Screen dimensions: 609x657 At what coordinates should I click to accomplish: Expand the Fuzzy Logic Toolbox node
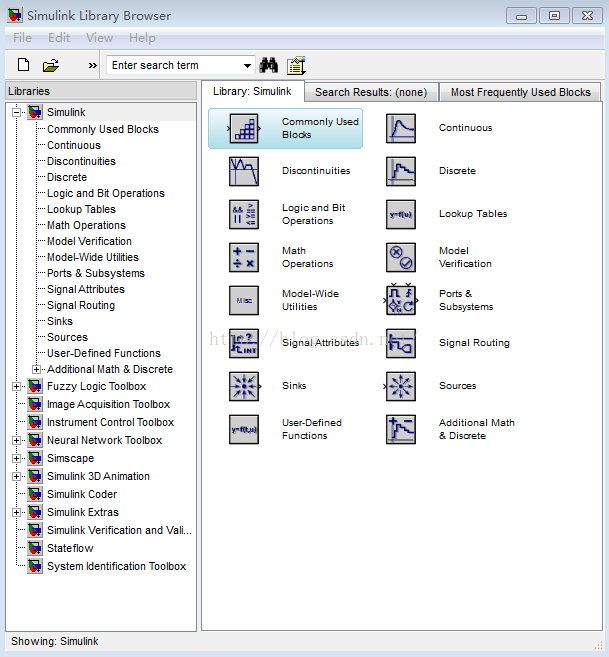pos(16,386)
